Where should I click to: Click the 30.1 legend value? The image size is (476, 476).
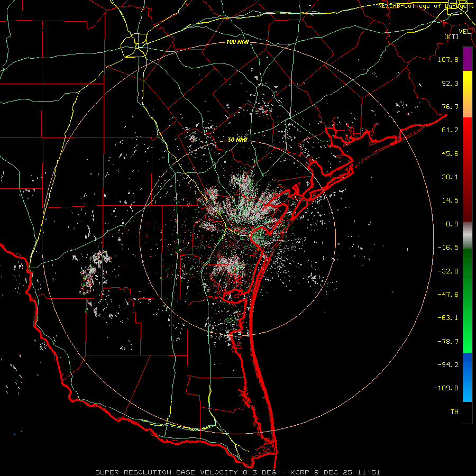[x=450, y=177]
